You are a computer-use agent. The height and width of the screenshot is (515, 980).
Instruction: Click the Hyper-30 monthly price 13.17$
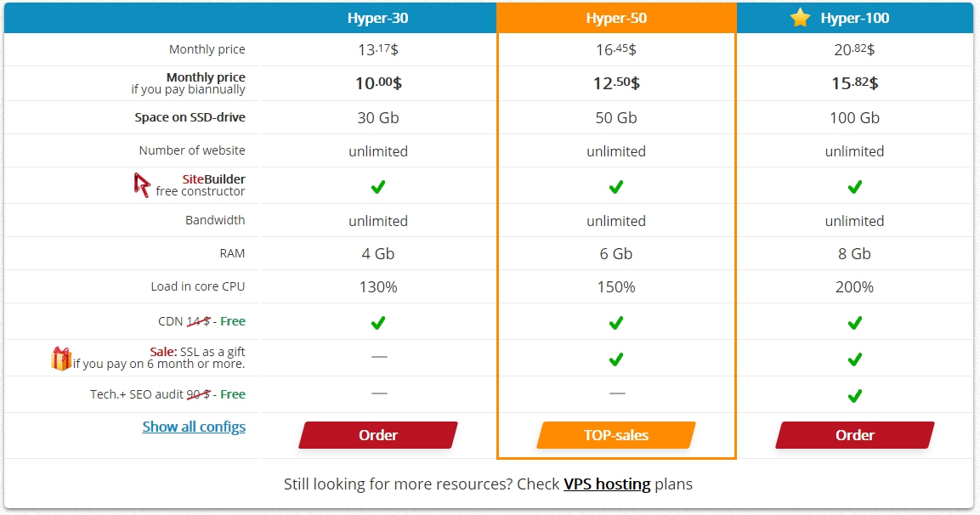point(378,49)
